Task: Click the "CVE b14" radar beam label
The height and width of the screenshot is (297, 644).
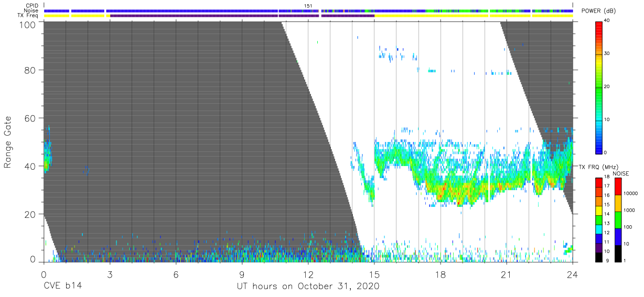Action: click(x=62, y=287)
